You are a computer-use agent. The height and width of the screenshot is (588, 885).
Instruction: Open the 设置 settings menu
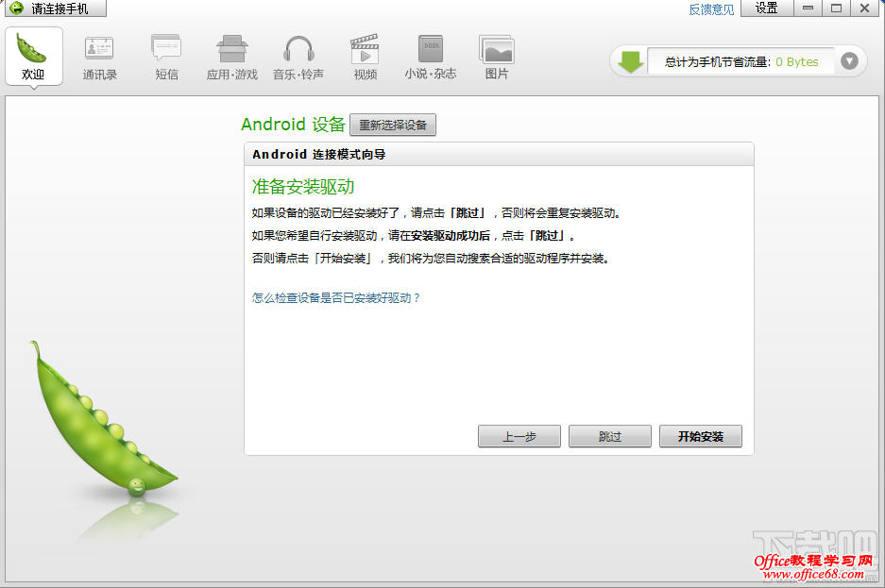(765, 8)
